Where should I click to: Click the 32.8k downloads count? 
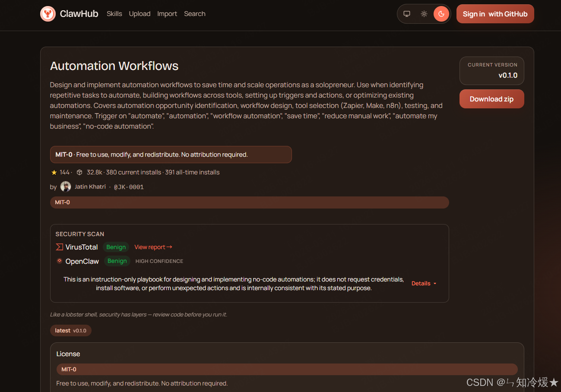[x=94, y=172]
